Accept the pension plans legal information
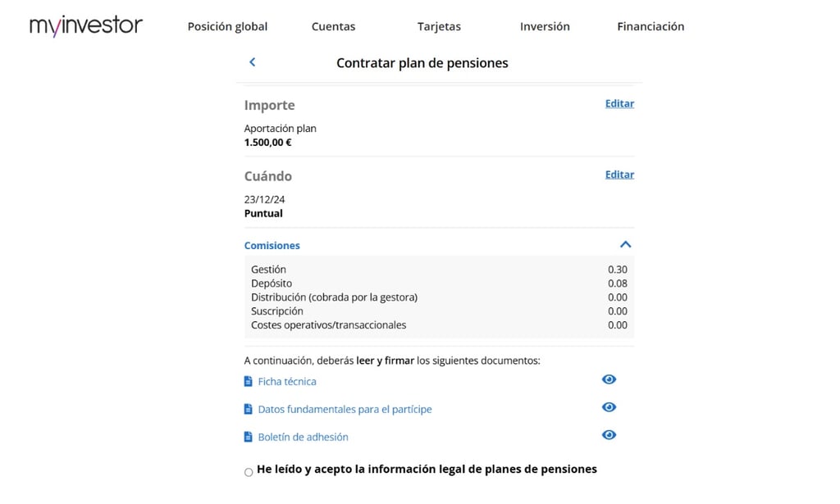Image resolution: width=840 pixels, height=504 pixels. [249, 472]
